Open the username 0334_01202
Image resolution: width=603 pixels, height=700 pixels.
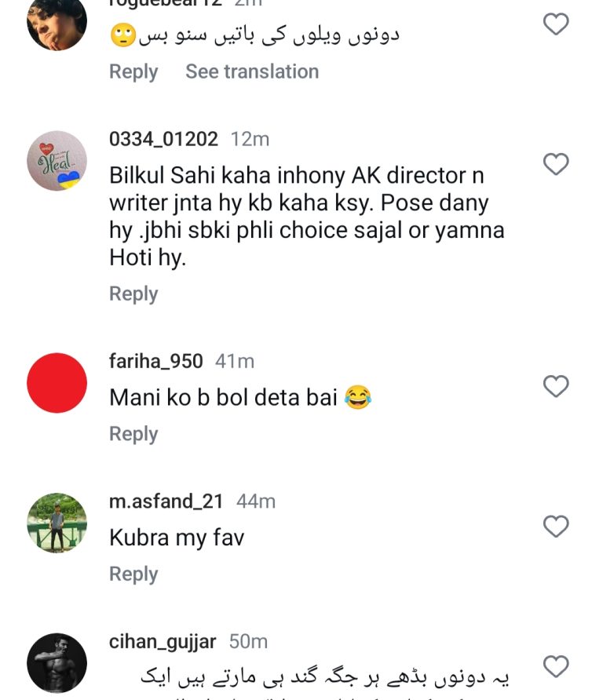[163, 139]
